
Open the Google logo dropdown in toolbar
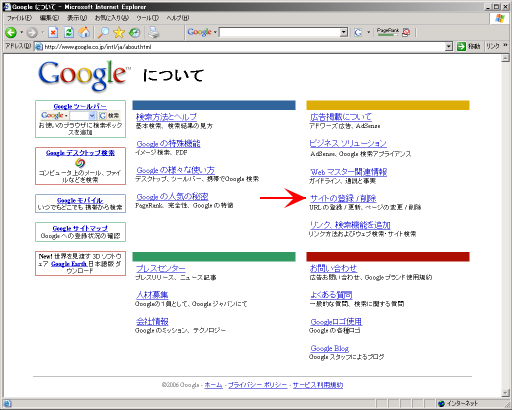(x=215, y=32)
